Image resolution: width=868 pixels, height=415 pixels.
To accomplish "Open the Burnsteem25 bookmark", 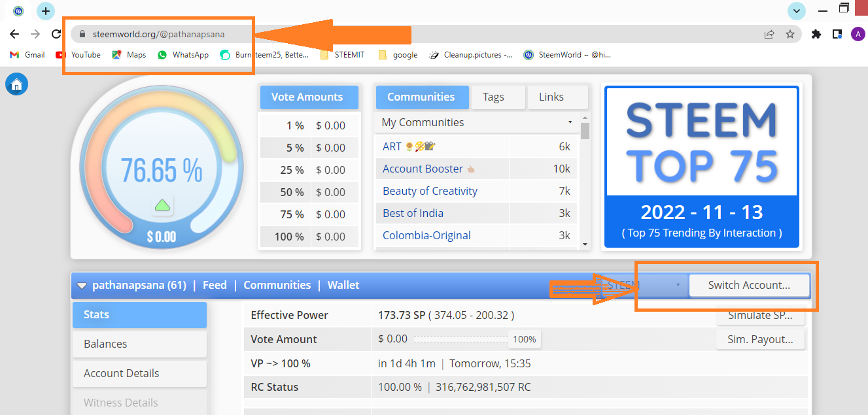I will [264, 55].
